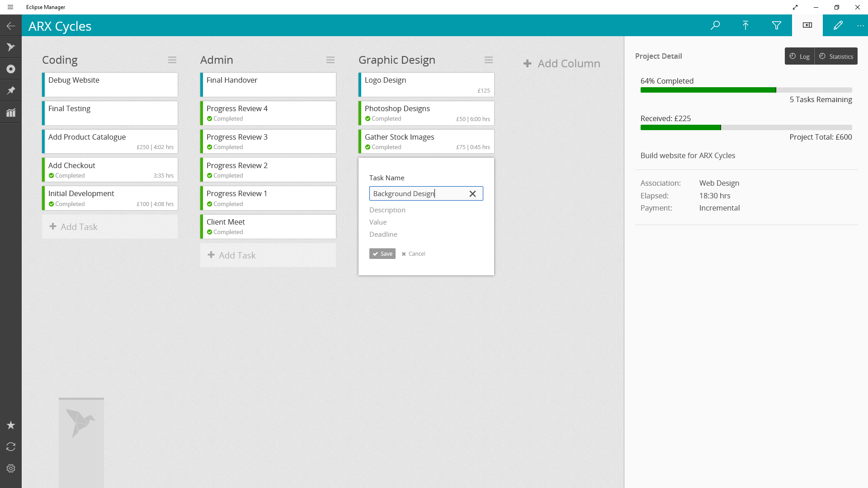The image size is (868, 488).
Task: Open the more options ellipsis menu
Action: pyautogui.click(x=860, y=26)
